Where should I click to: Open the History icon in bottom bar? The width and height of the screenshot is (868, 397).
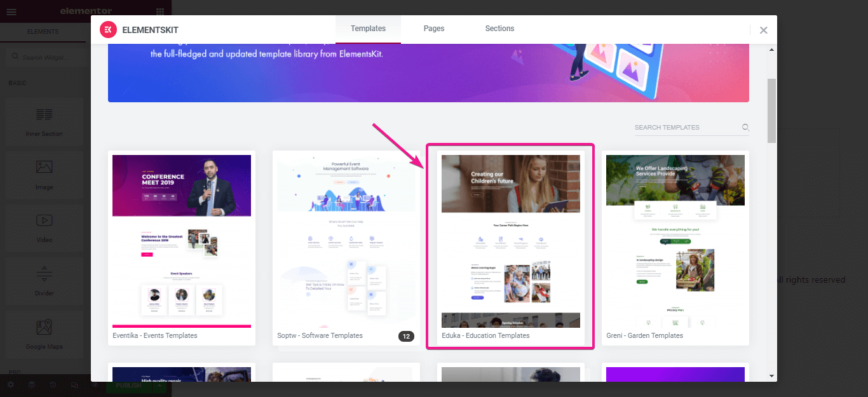click(x=53, y=385)
